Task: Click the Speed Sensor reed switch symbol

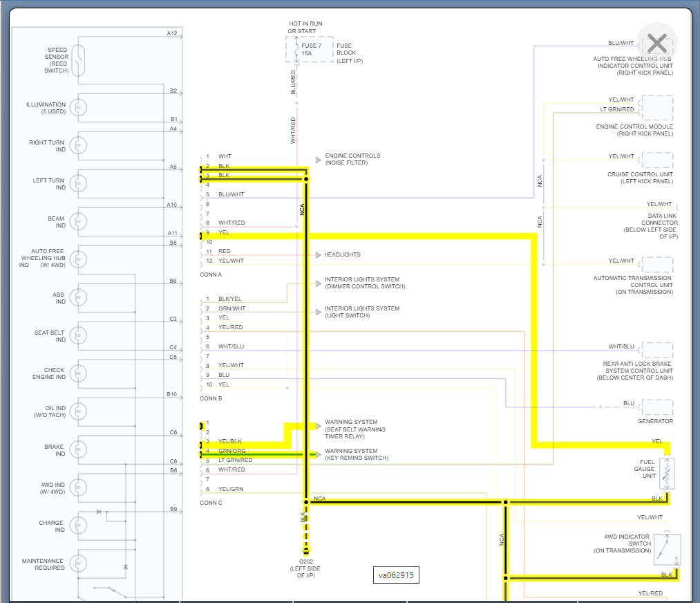Action: 79,60
